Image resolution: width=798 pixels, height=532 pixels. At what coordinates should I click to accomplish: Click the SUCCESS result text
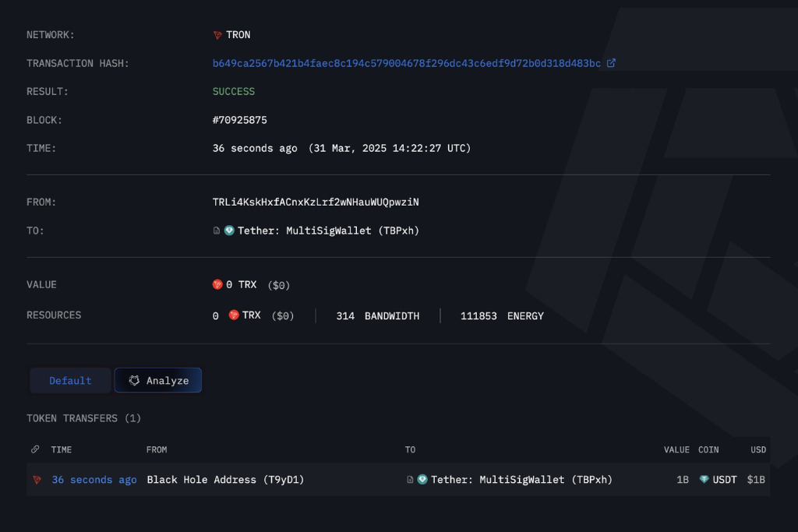click(x=234, y=92)
